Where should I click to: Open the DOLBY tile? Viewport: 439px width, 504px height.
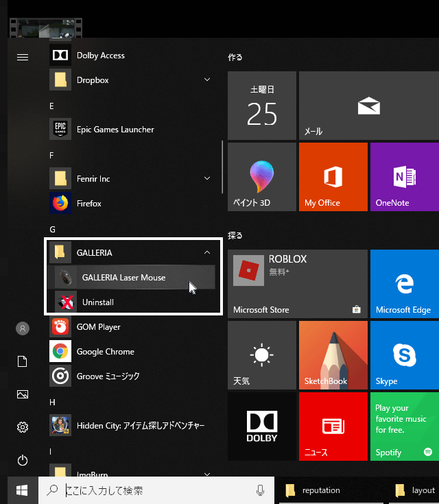point(262,427)
